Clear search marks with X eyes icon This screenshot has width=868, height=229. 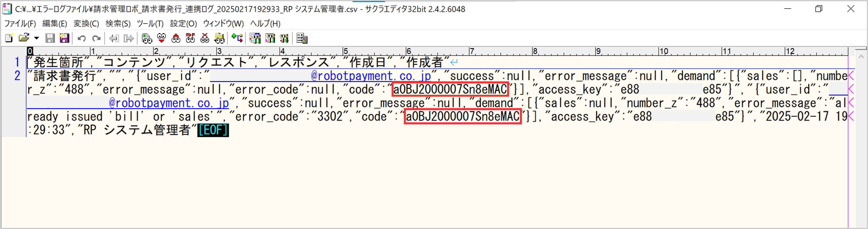tap(204, 38)
